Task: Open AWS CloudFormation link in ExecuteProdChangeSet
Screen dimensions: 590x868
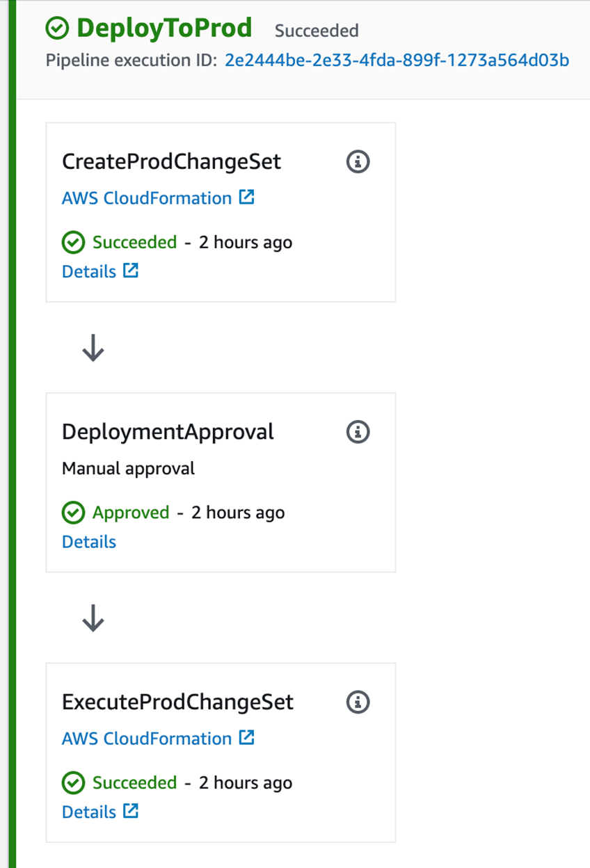Action: click(x=147, y=739)
